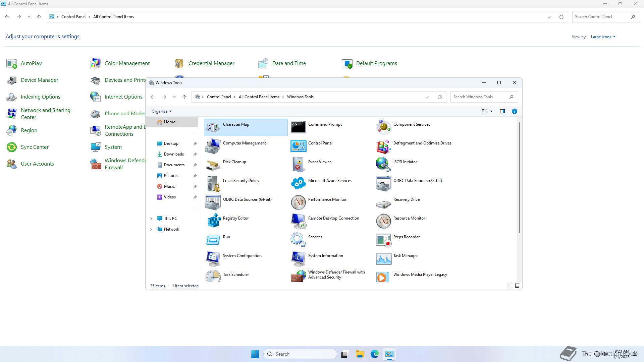644x362 pixels.
Task: Click the Windows Tools vertical scrollbar
Action: [520, 178]
